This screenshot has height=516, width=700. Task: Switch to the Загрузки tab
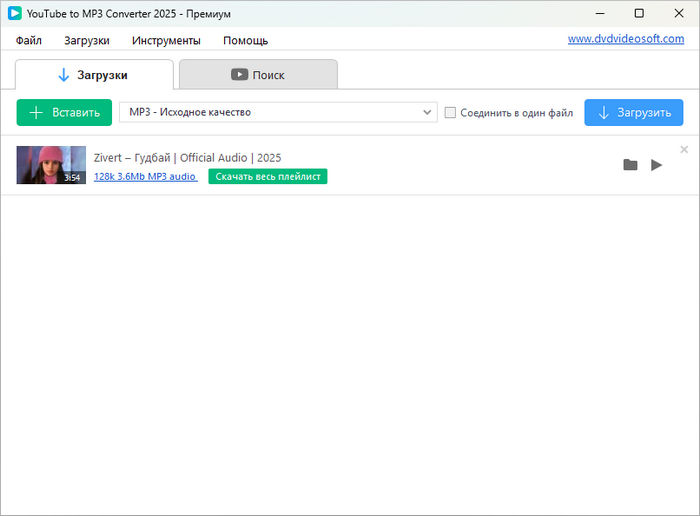click(94, 75)
